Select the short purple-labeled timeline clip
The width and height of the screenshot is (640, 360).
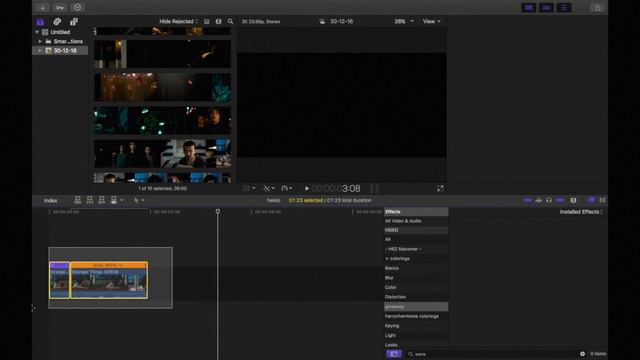point(59,280)
